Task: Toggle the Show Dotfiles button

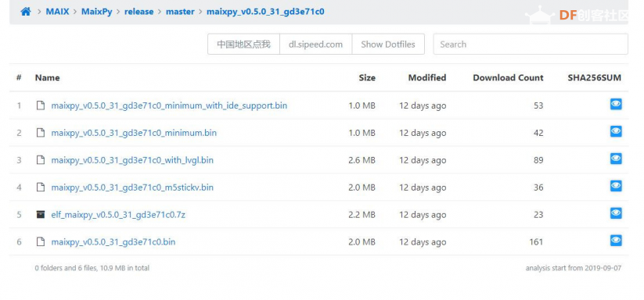Action: coord(388,45)
